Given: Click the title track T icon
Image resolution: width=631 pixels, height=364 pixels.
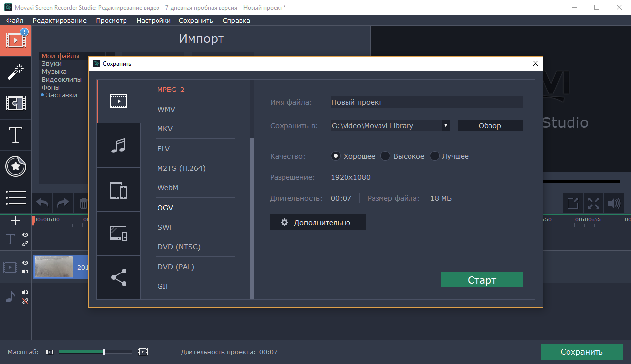Looking at the screenshot, I should [10, 240].
